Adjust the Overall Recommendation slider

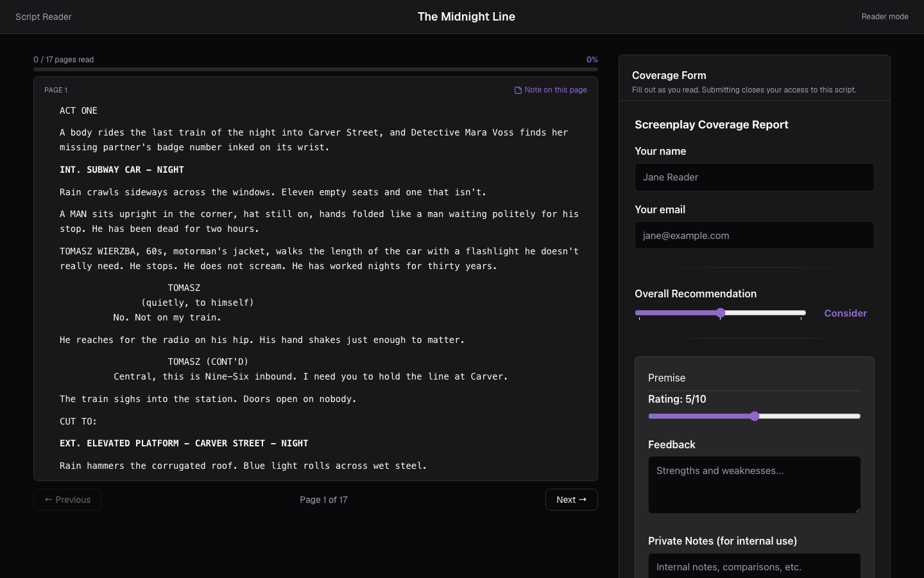[721, 313]
